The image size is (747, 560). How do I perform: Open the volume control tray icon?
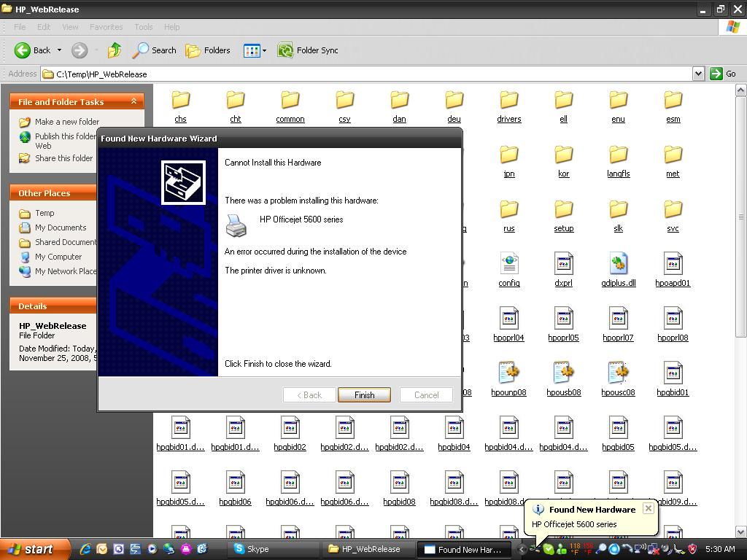pos(665,549)
